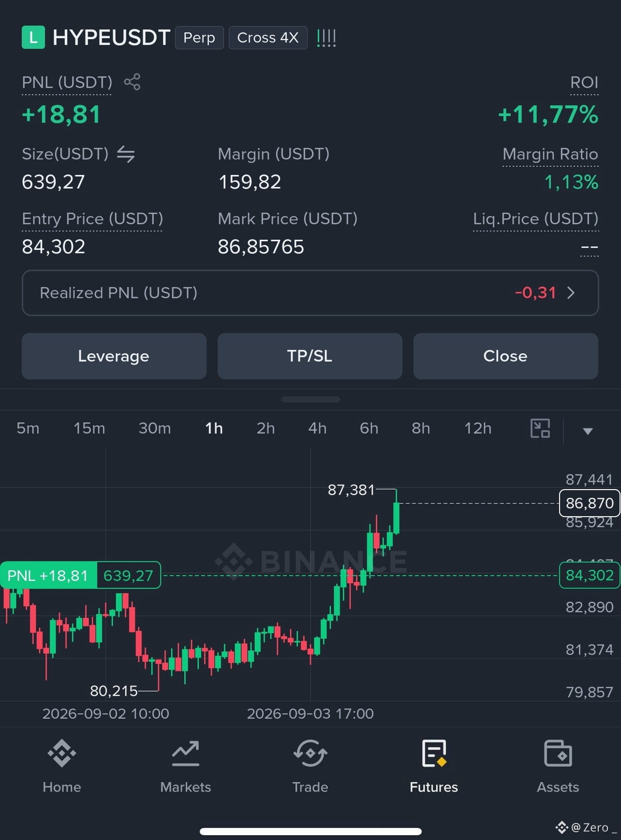Tap the TP/SL button

click(x=310, y=356)
